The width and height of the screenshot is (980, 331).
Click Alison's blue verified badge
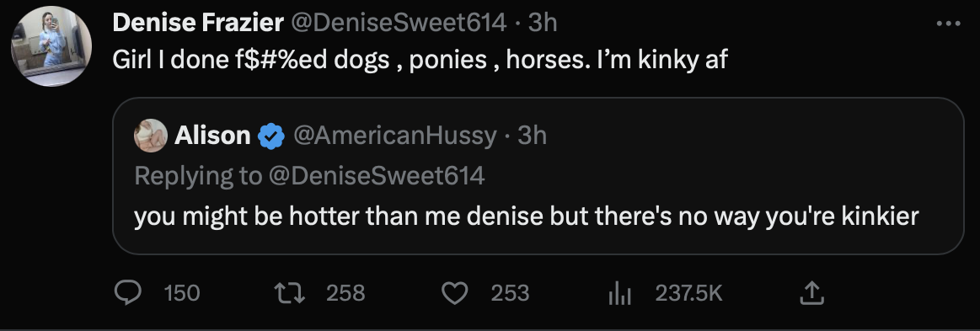point(271,136)
